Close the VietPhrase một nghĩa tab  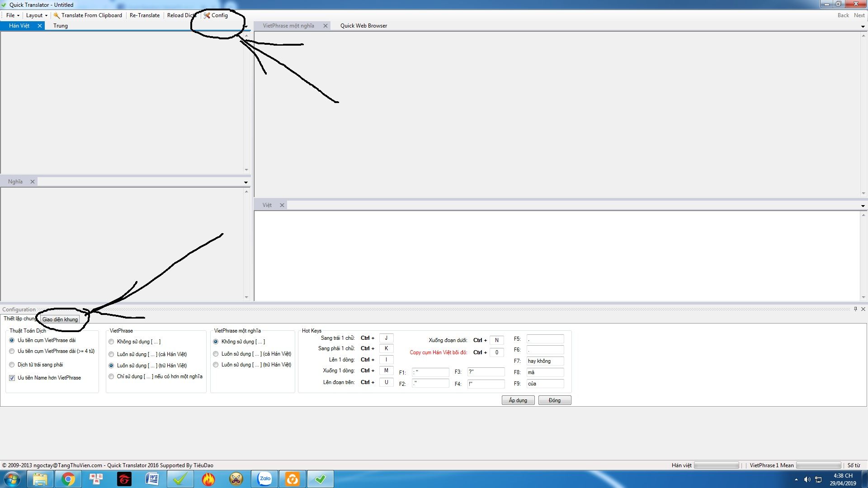click(325, 26)
